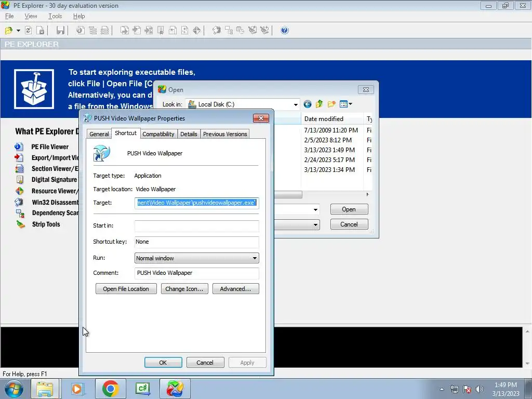Click the Close File toolbar icon

tap(41, 31)
